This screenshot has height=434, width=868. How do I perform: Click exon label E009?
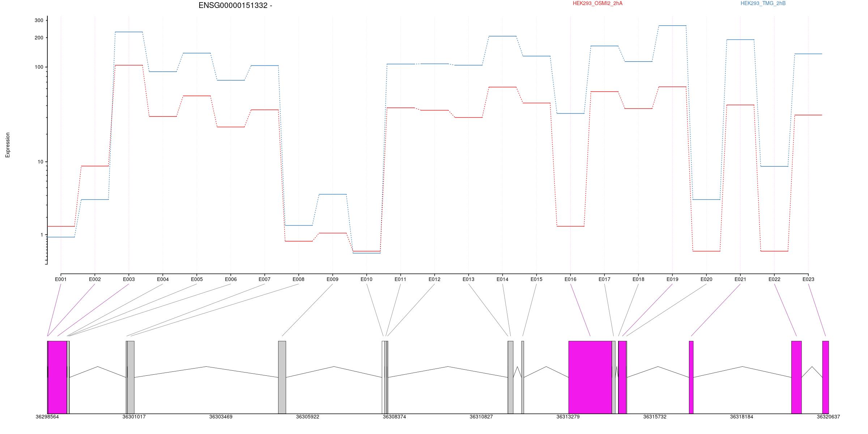[332, 279]
